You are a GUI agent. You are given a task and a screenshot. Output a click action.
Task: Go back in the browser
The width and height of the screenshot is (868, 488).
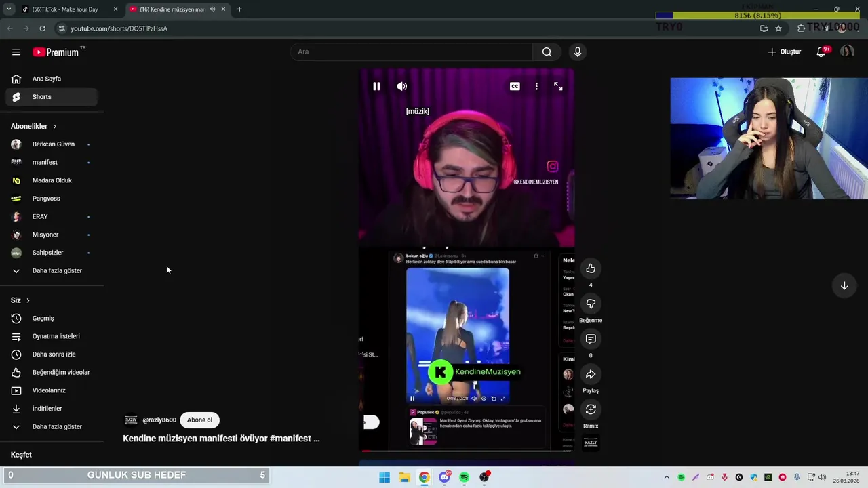tap(9, 28)
